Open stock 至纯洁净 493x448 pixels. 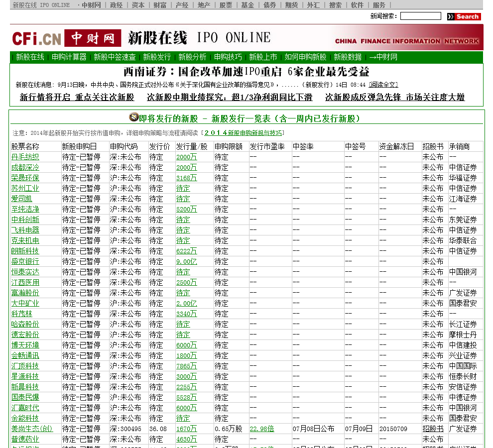[x=25, y=209]
